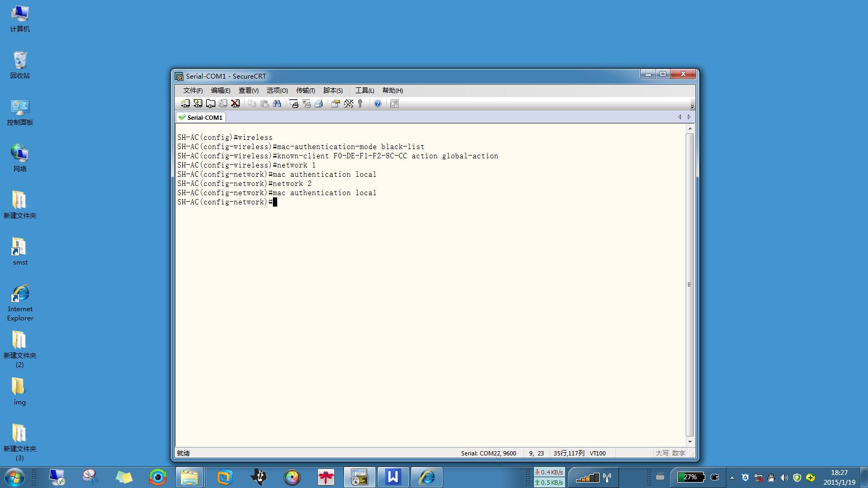Click the Find binoculars icon
This screenshot has width=868, height=488.
click(x=277, y=104)
